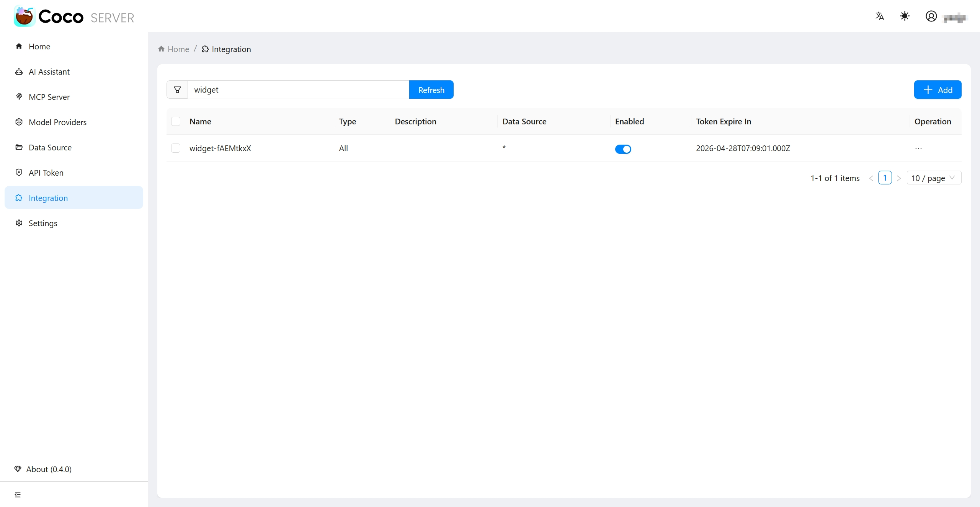This screenshot has width=980, height=507.
Task: Open the user account avatar menu
Action: pyautogui.click(x=931, y=16)
